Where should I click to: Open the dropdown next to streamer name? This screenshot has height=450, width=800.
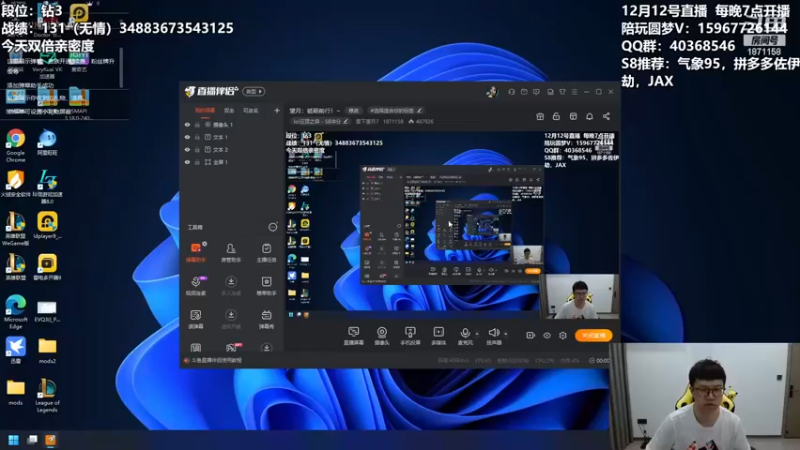[x=338, y=111]
